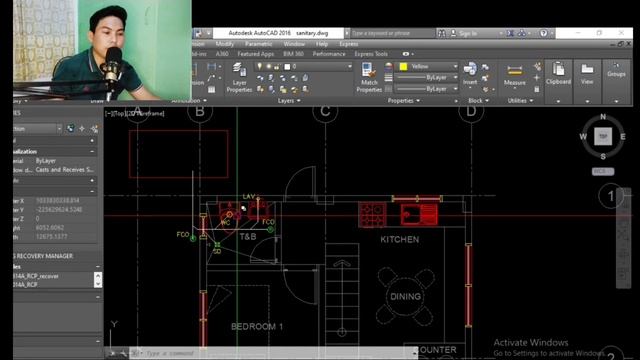The image size is (640, 360).
Task: Open the Layer Properties manager
Action: (239, 77)
